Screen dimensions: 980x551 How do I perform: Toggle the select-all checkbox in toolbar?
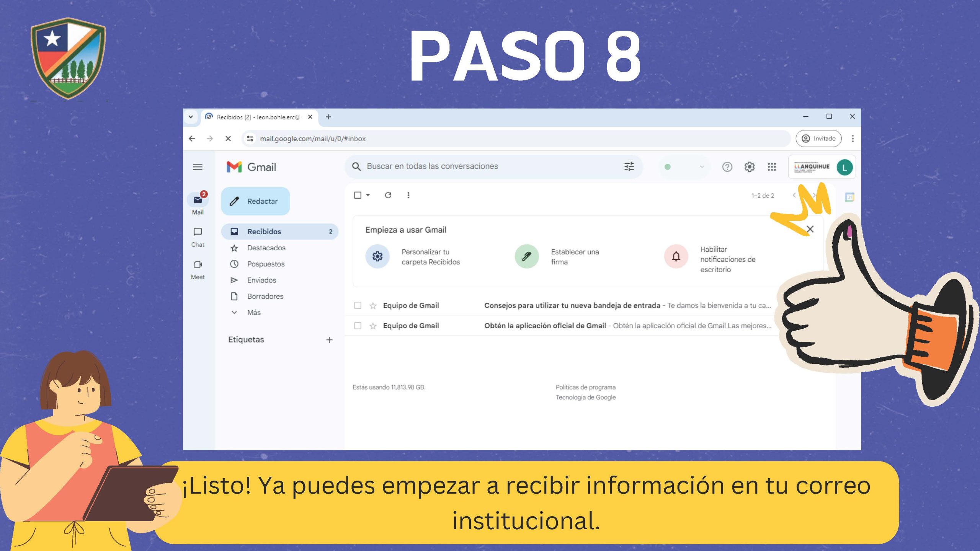click(358, 194)
